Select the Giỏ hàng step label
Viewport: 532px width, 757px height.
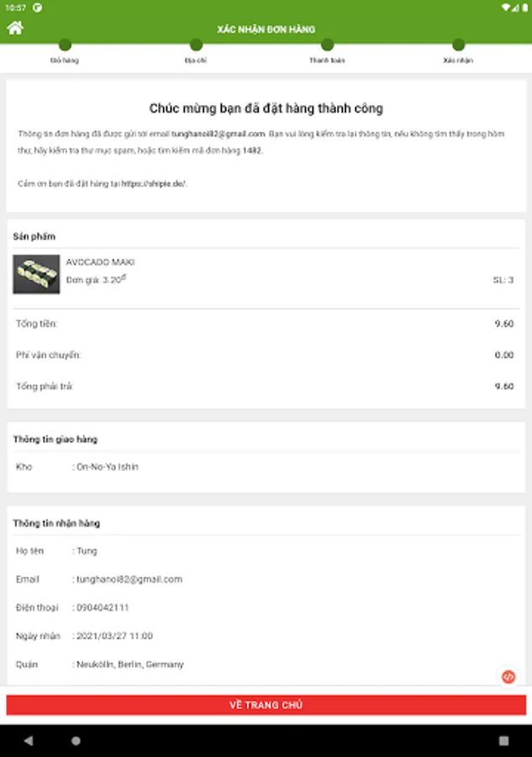[65, 61]
